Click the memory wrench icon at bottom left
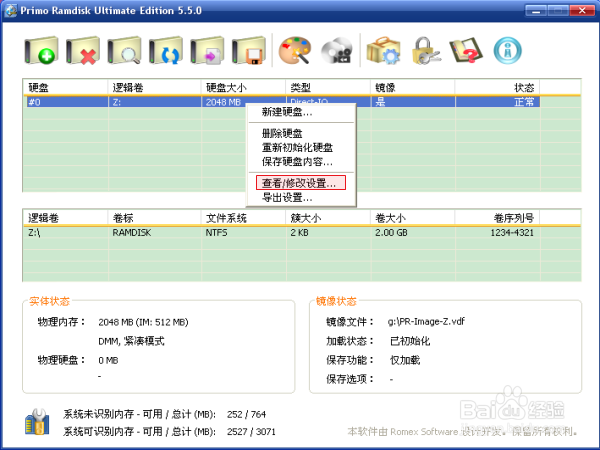This screenshot has width=600, height=450. [37, 422]
